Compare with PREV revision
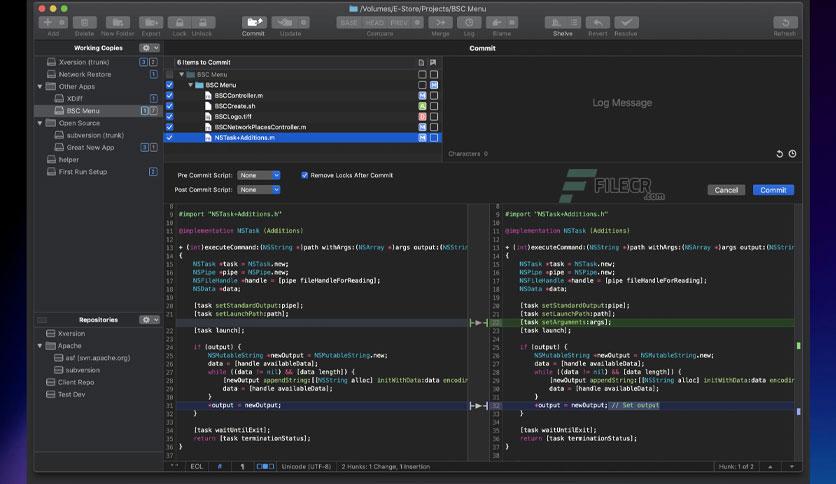The height and width of the screenshot is (484, 836). pyautogui.click(x=399, y=22)
